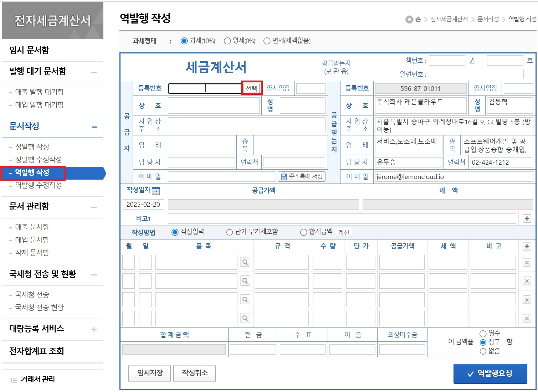Click the 주소록에 저장 button

tap(302, 176)
